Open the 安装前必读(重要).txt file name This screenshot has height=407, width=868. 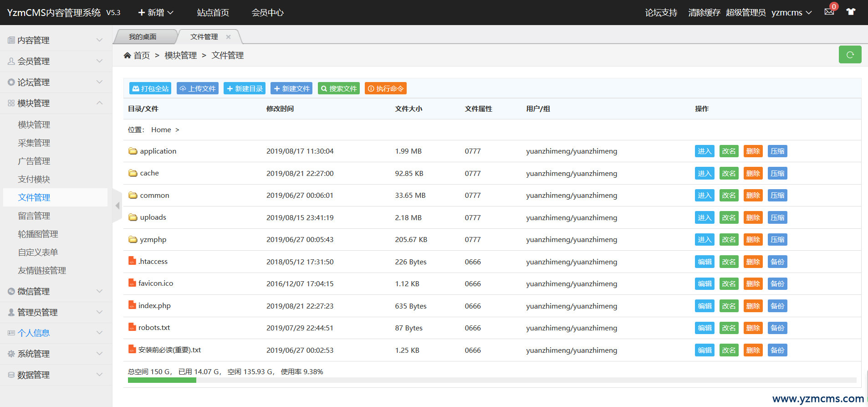[170, 350]
